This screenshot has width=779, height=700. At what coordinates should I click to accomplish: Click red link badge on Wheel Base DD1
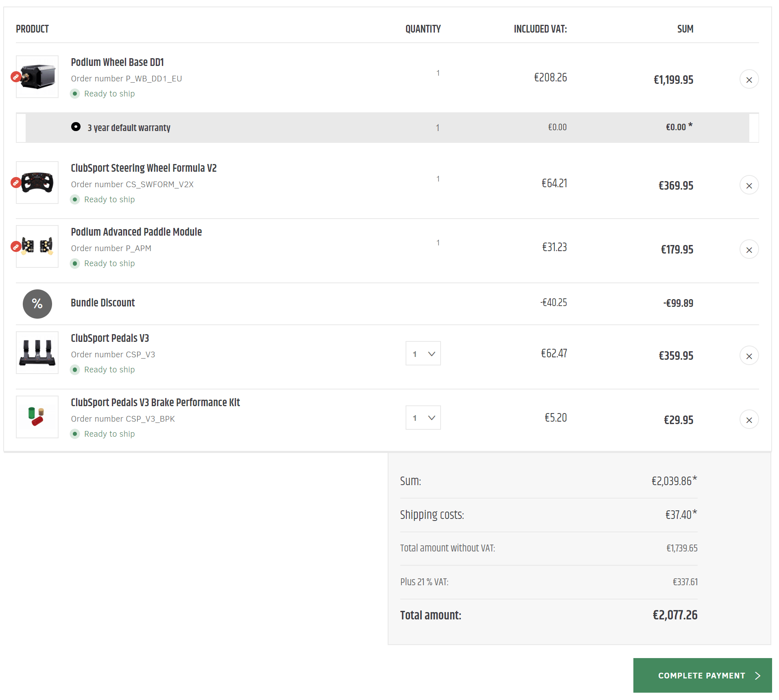pyautogui.click(x=16, y=77)
